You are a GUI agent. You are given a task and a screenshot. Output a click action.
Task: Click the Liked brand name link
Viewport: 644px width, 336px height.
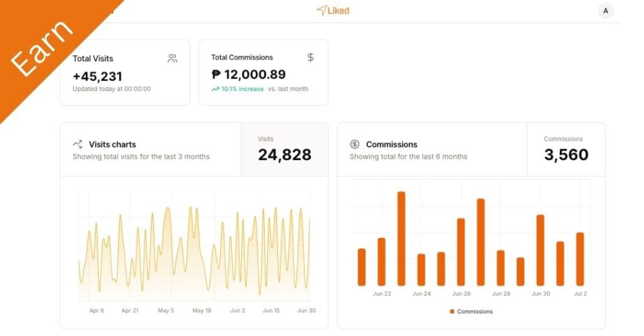coord(338,11)
